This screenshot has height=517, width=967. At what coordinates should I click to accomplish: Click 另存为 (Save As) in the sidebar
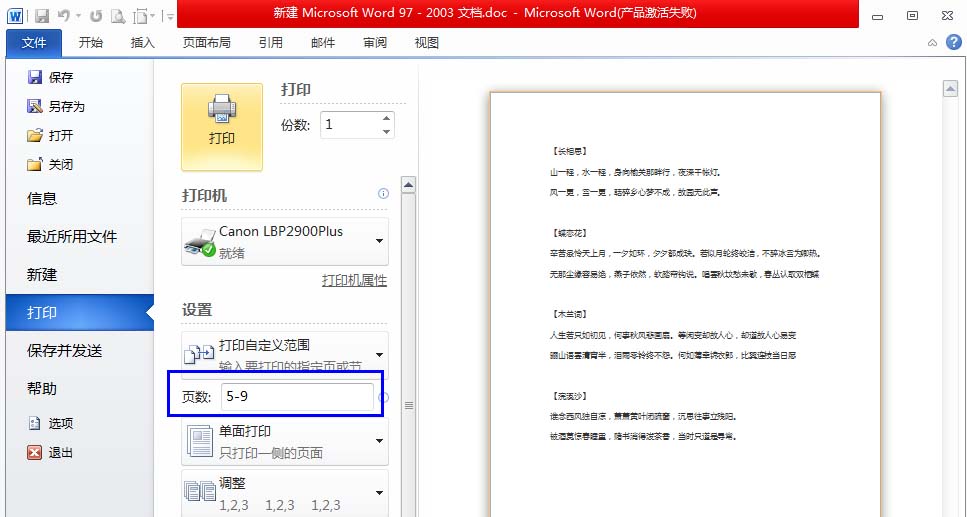point(66,106)
